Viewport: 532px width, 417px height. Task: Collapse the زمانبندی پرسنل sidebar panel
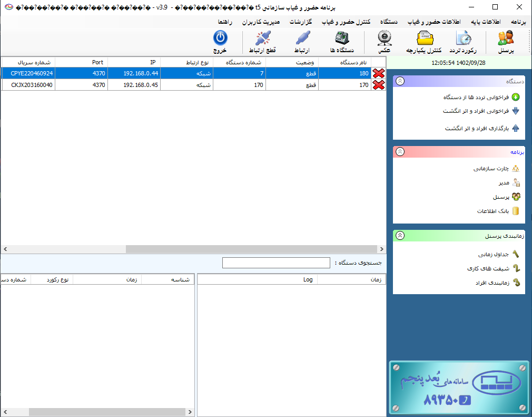pyautogui.click(x=400, y=236)
